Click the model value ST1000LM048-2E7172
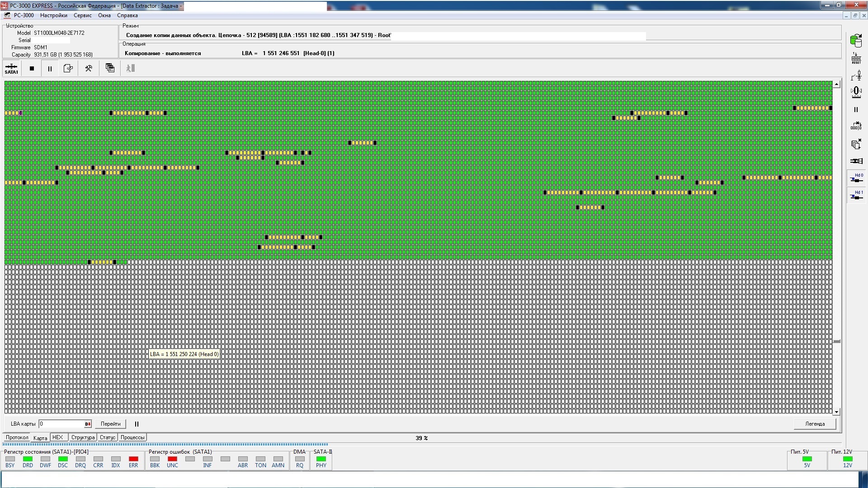868x488 pixels. click(59, 33)
